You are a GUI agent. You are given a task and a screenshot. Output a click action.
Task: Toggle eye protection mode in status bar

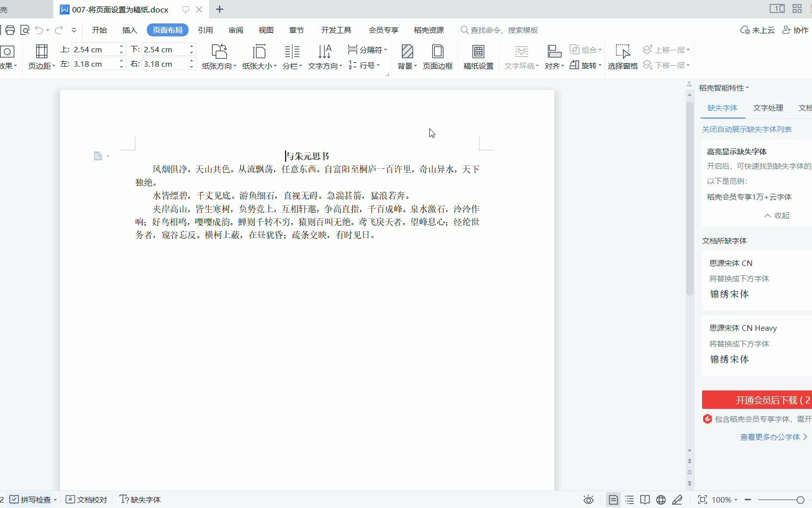588,500
